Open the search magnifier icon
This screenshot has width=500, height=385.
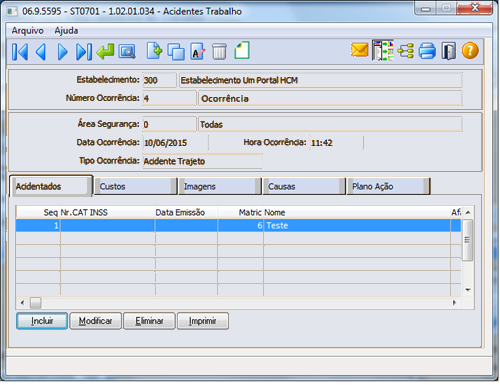[127, 52]
